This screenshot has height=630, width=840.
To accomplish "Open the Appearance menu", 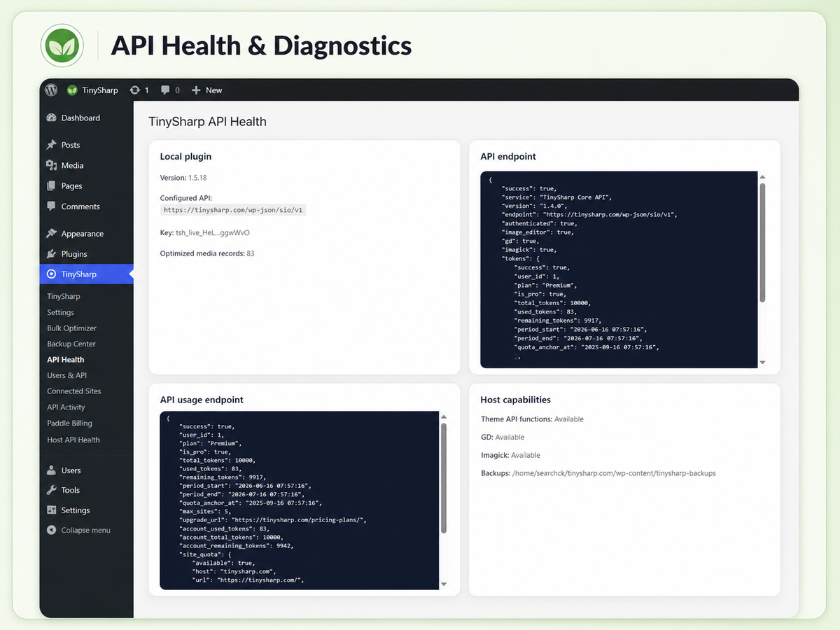I will point(83,234).
